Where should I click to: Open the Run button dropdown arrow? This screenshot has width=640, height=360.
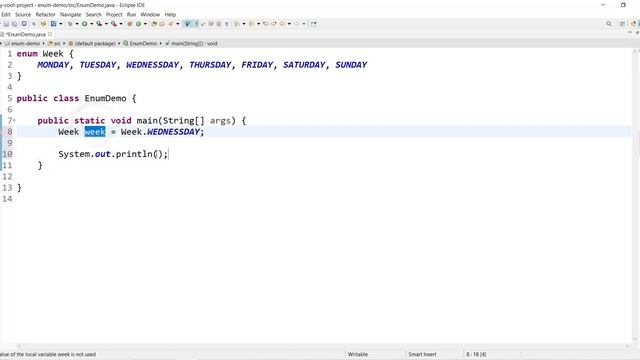[x=91, y=24]
